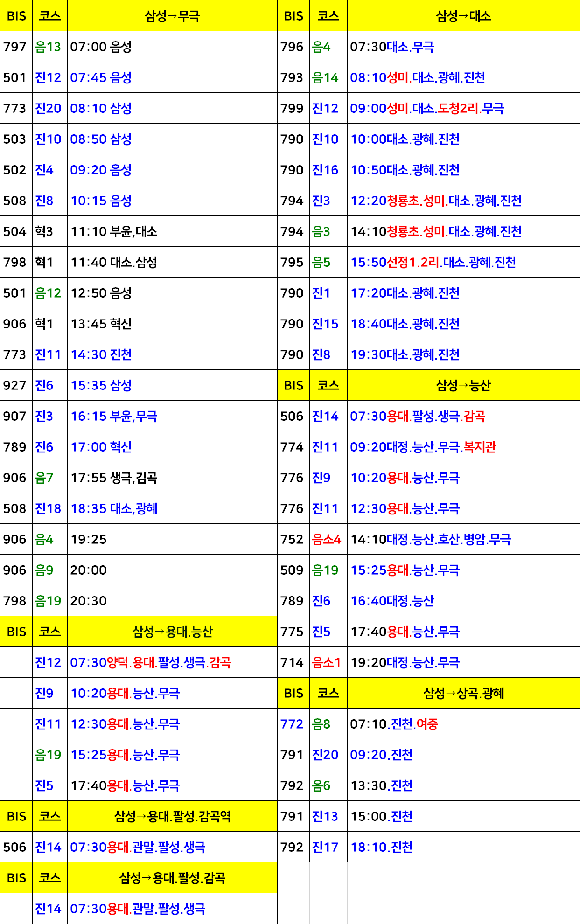Image resolution: width=580 pixels, height=924 pixels.
Task: Select the '16:40대정.능산' entry
Action: point(463,601)
